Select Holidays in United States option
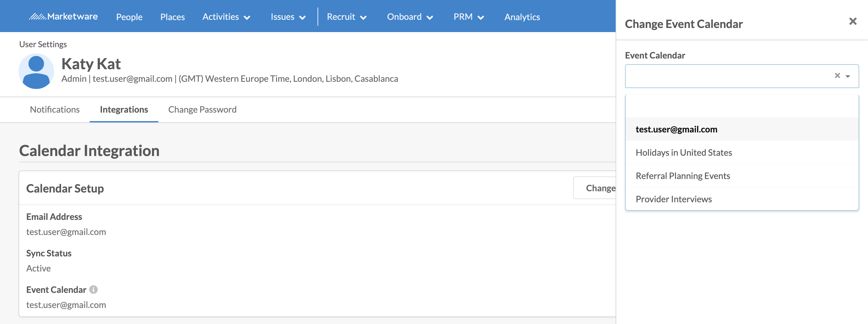Viewport: 868px width, 324px height. (x=742, y=152)
